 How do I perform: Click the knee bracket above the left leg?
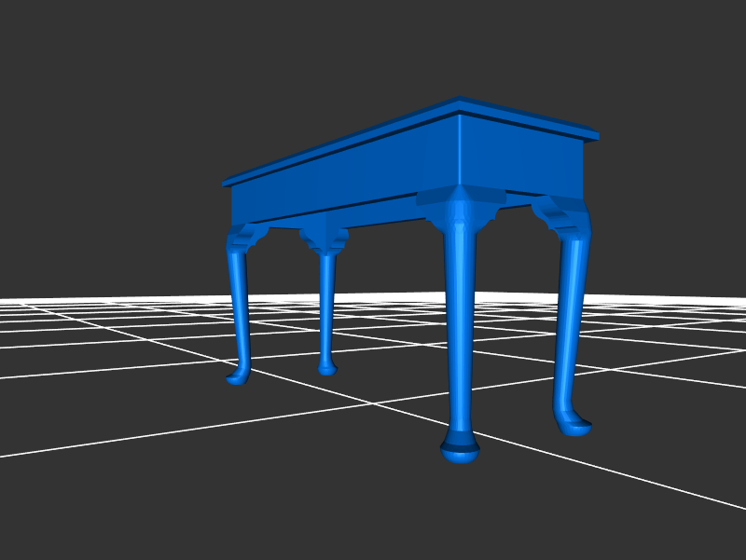tap(245, 237)
